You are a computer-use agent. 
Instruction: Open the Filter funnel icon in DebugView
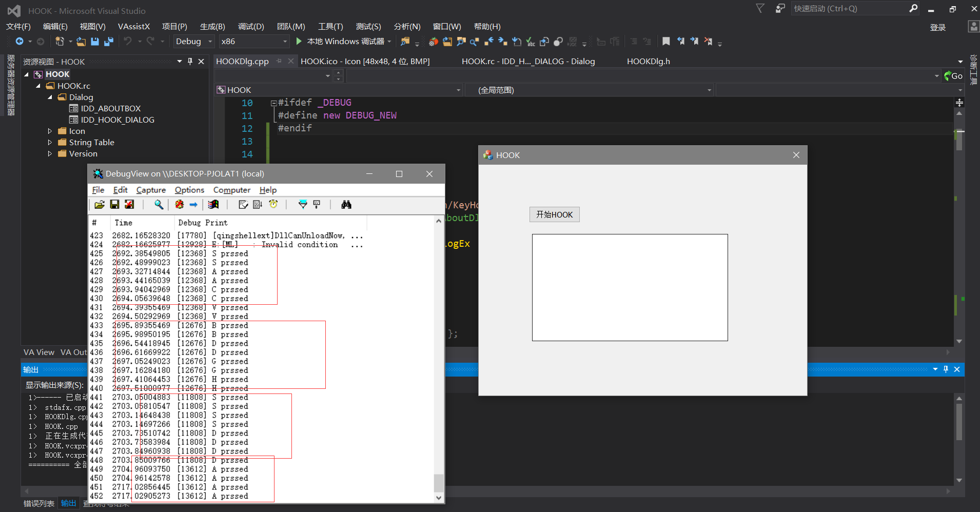(303, 205)
